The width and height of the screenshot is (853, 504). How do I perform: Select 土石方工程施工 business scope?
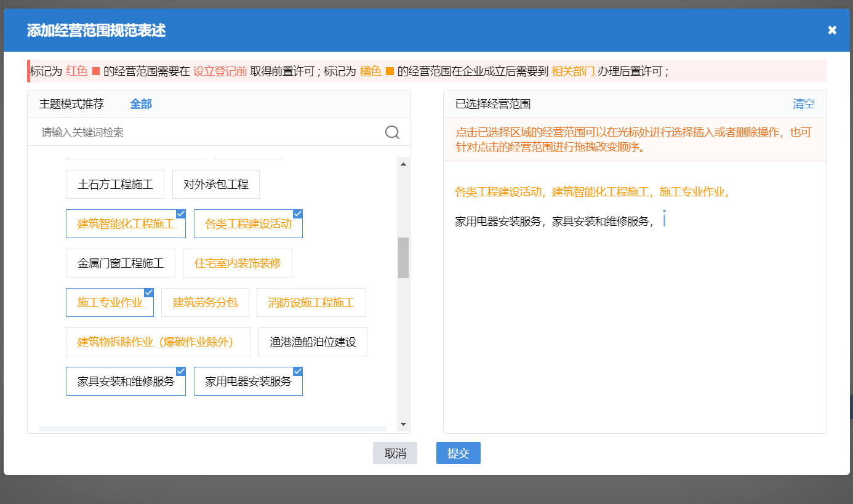pyautogui.click(x=114, y=184)
